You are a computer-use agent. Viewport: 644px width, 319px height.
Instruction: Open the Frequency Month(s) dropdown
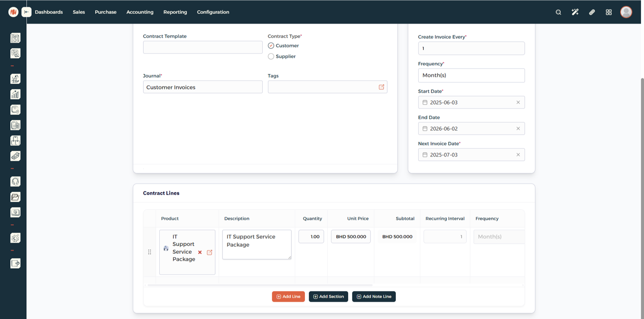click(x=471, y=76)
